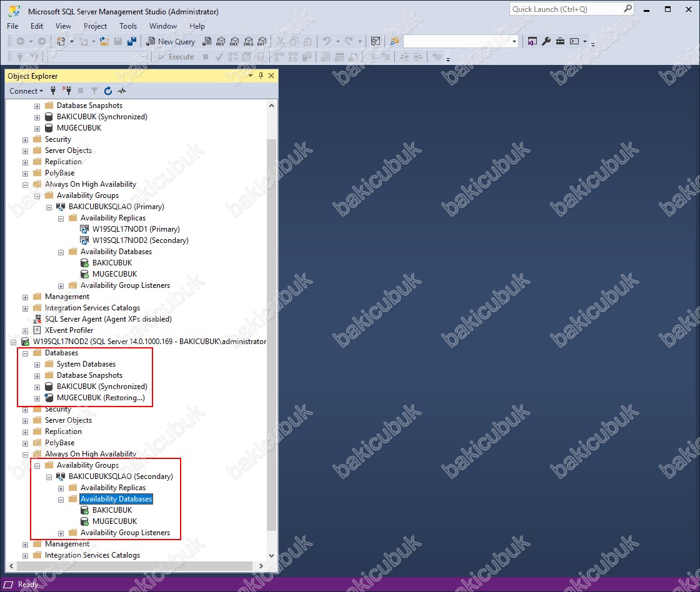
Task: Click the New Query button
Action: click(x=171, y=41)
